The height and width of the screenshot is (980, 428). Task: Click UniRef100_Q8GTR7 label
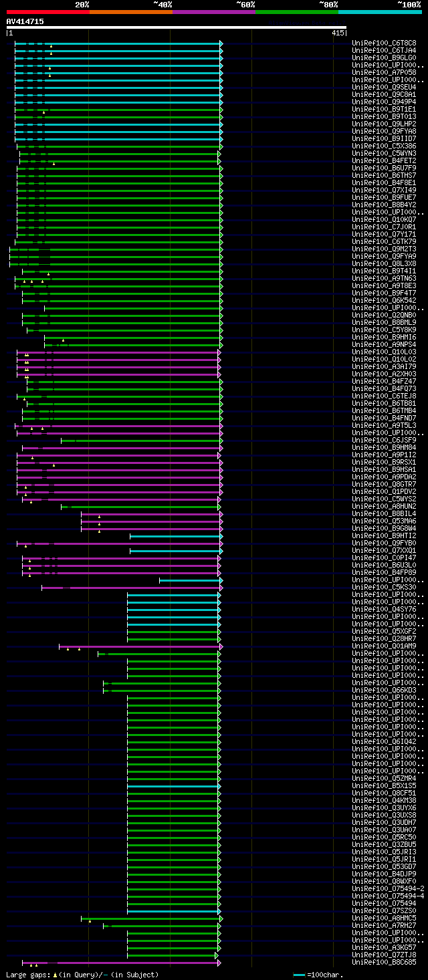[385, 484]
